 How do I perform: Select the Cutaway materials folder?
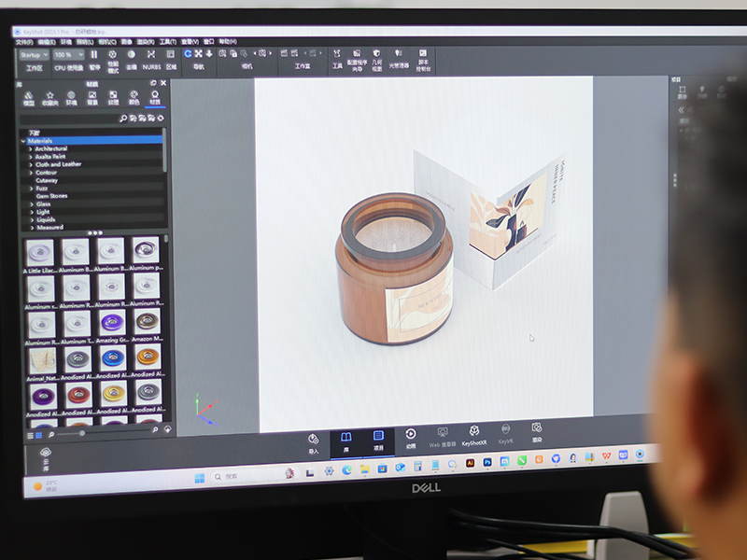[x=47, y=180]
